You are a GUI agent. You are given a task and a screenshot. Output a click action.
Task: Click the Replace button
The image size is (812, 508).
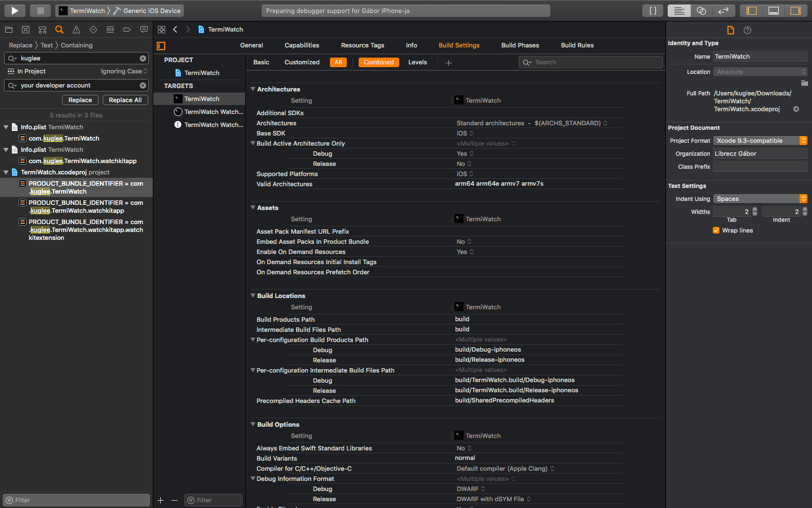coord(80,100)
